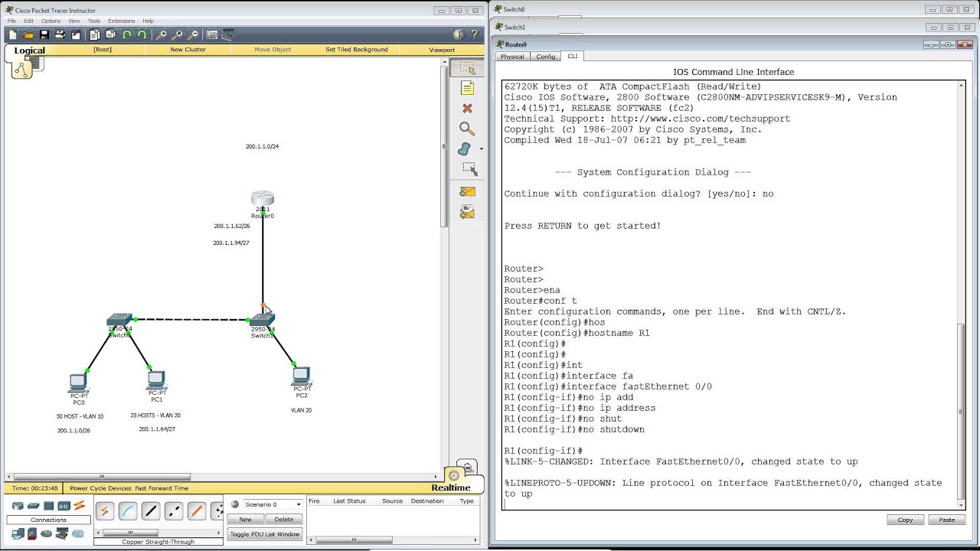The image size is (980, 551).
Task: Select Switches device category icon
Action: 33,506
